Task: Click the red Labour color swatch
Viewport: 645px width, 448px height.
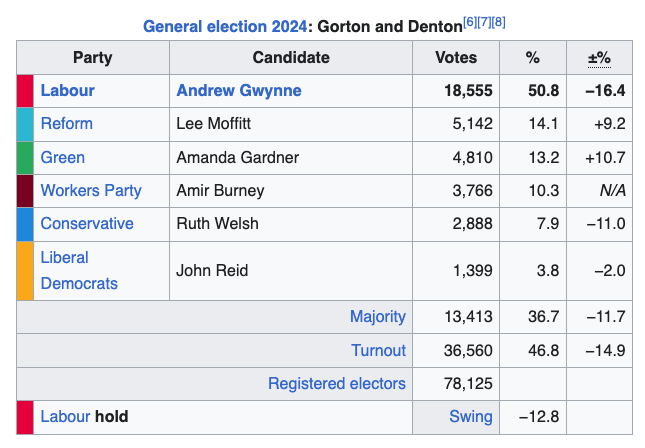Action: (x=25, y=91)
